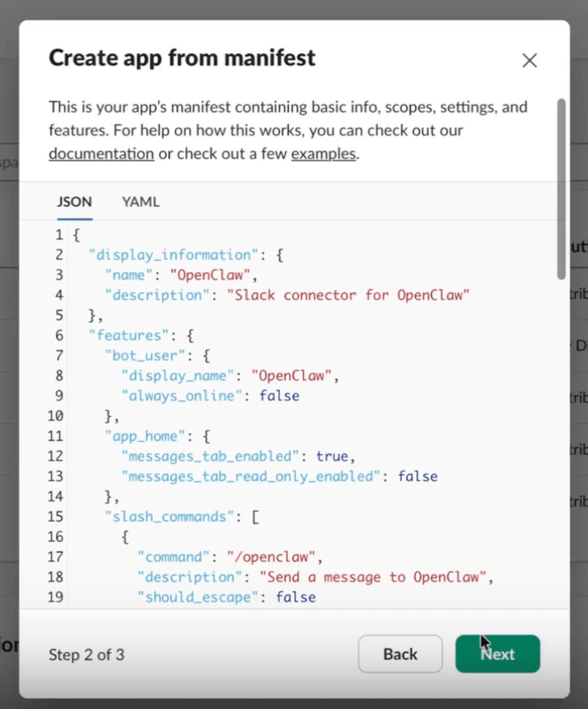Click the "Send a message to OpenClaw" string
The height and width of the screenshot is (709, 588).
pos(373,577)
